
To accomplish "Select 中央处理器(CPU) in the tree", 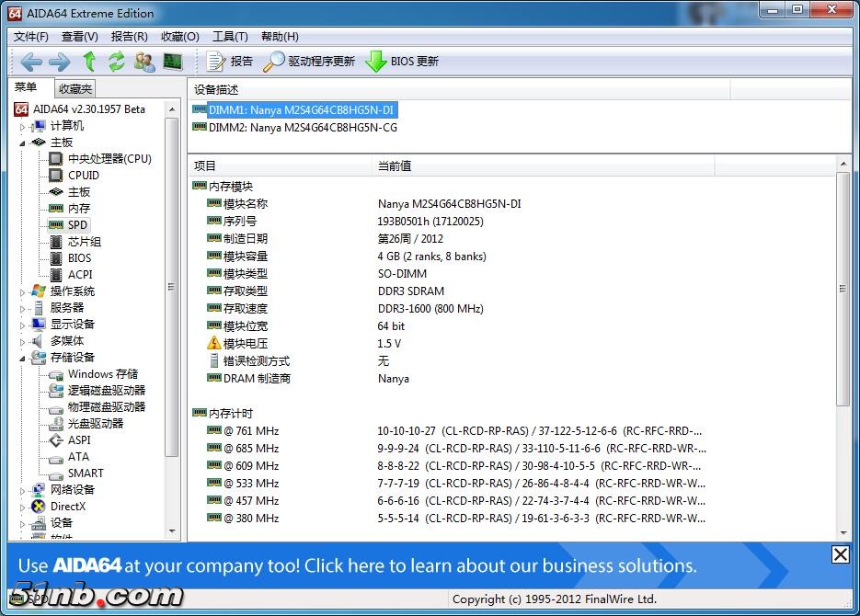I will pos(109,159).
